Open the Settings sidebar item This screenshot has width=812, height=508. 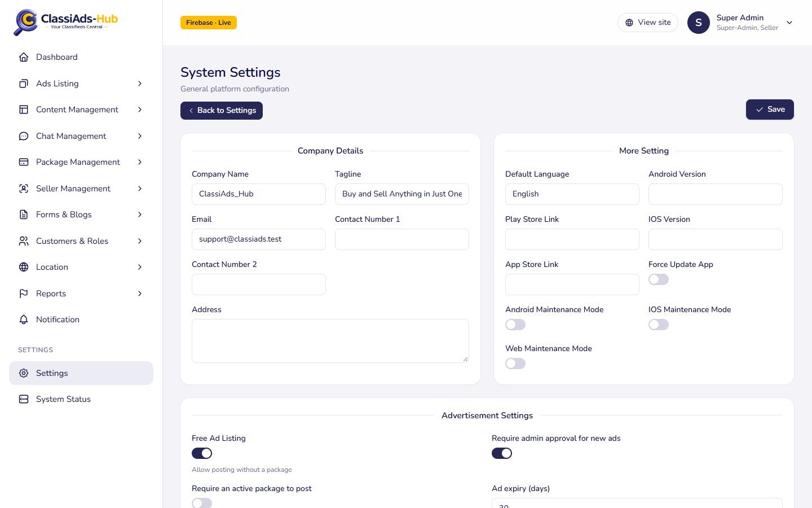(x=81, y=373)
